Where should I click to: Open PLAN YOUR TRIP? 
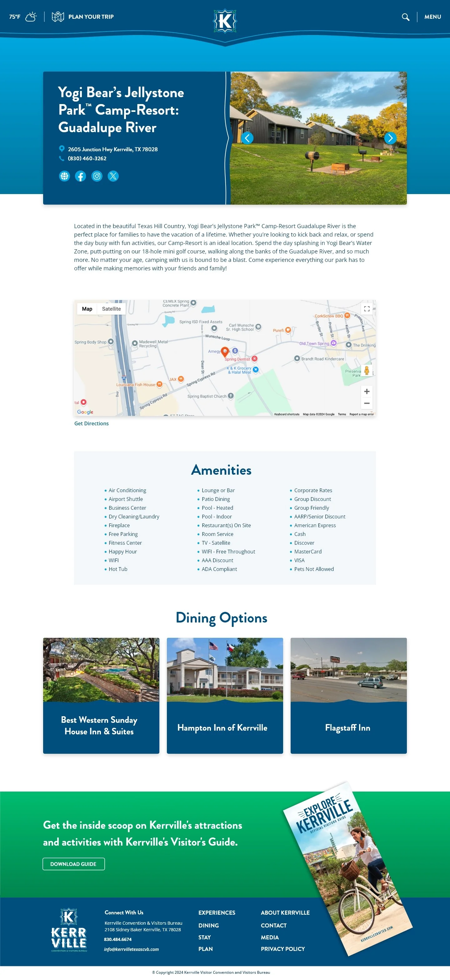pyautogui.click(x=91, y=17)
